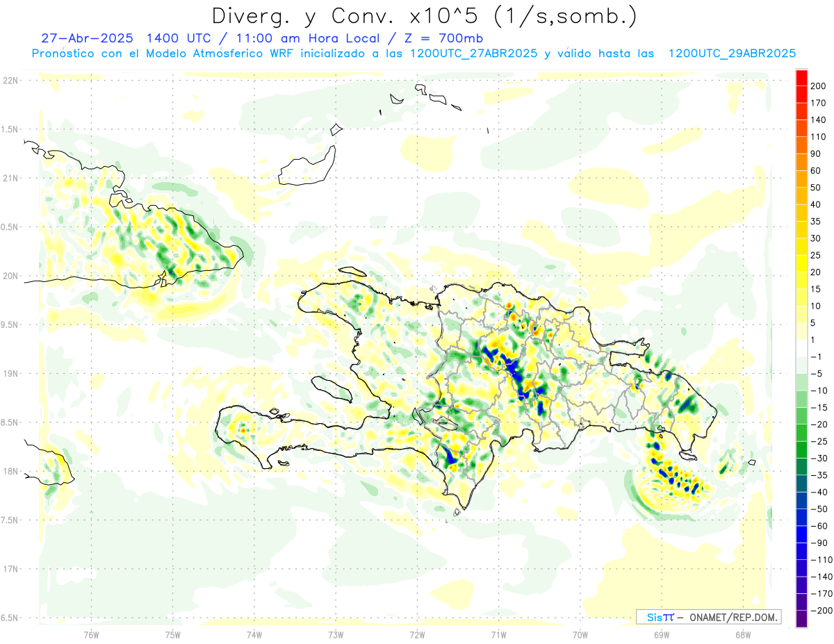Click the 0.5N latitude label

click(10, 227)
